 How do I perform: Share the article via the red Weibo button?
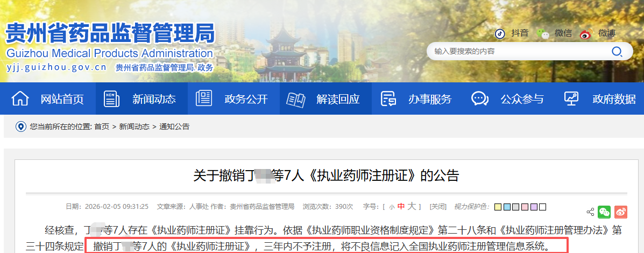pos(621,212)
